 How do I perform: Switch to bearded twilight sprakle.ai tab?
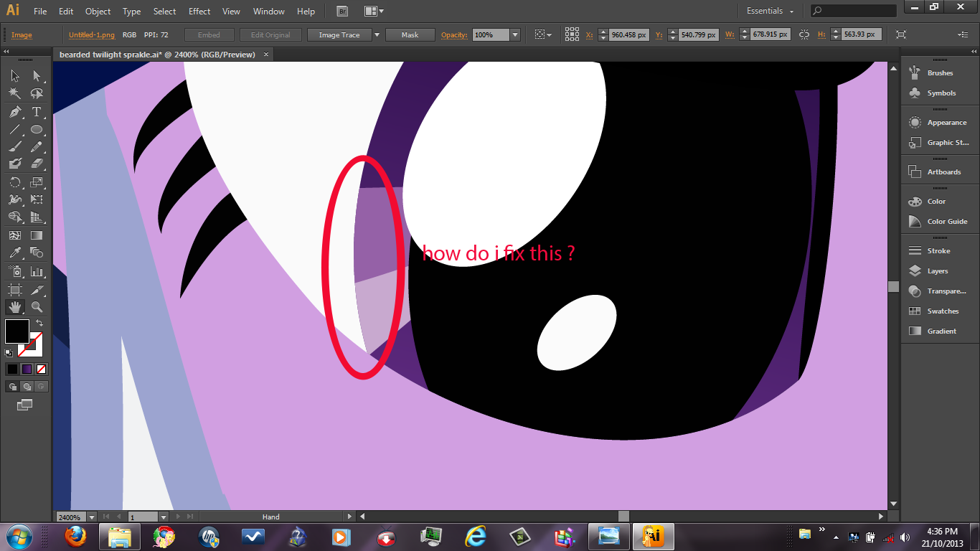157,55
